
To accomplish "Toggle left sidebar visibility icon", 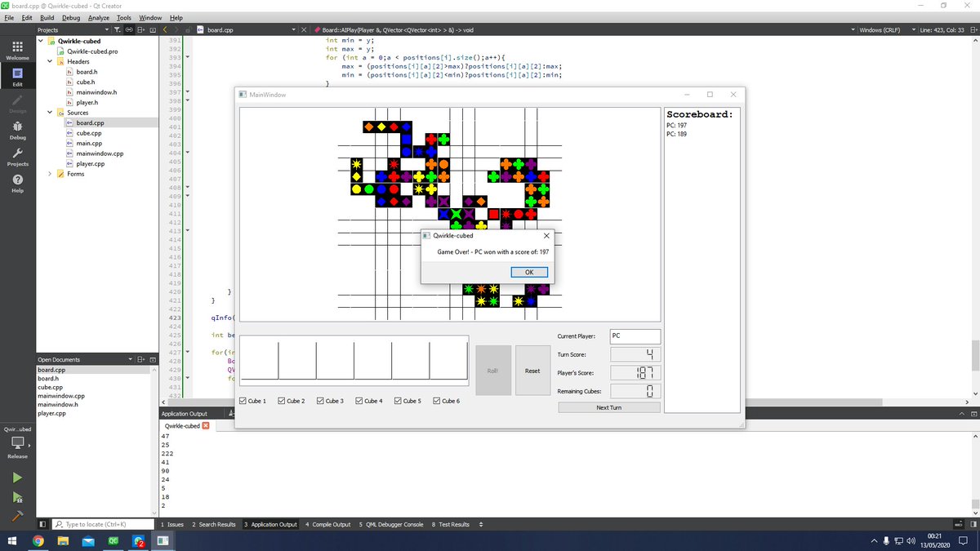I will coord(42,524).
